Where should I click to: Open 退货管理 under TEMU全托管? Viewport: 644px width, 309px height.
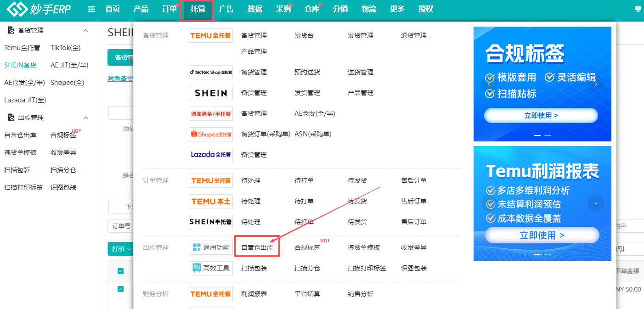point(414,35)
